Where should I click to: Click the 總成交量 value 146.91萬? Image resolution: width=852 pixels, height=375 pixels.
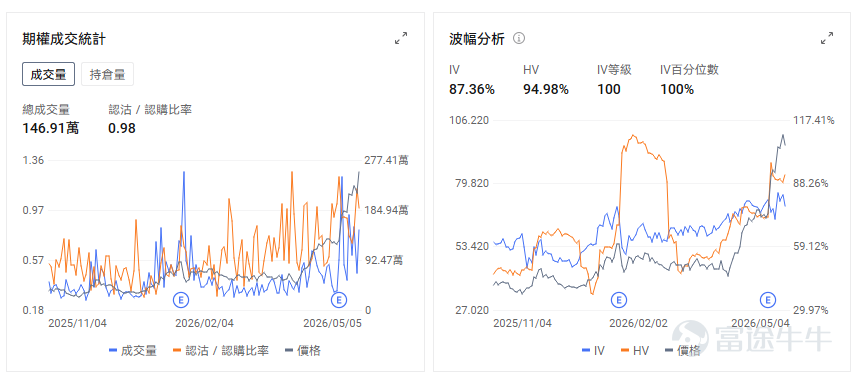[51, 128]
